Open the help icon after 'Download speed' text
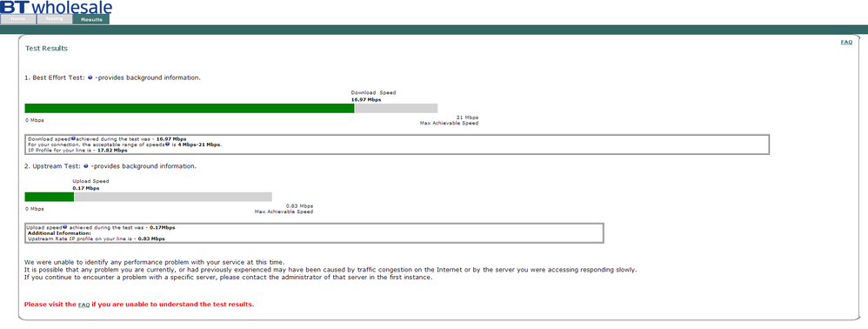This screenshot has height=329, width=868. tap(73, 138)
